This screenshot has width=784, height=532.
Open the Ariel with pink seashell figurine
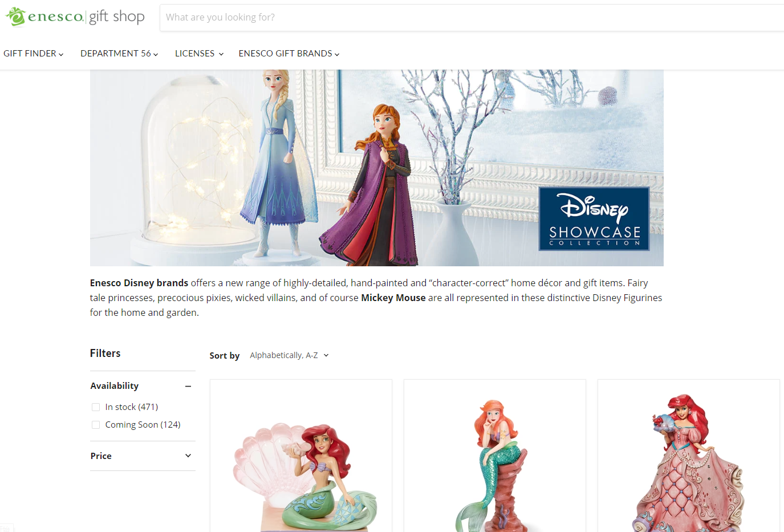[301, 456]
